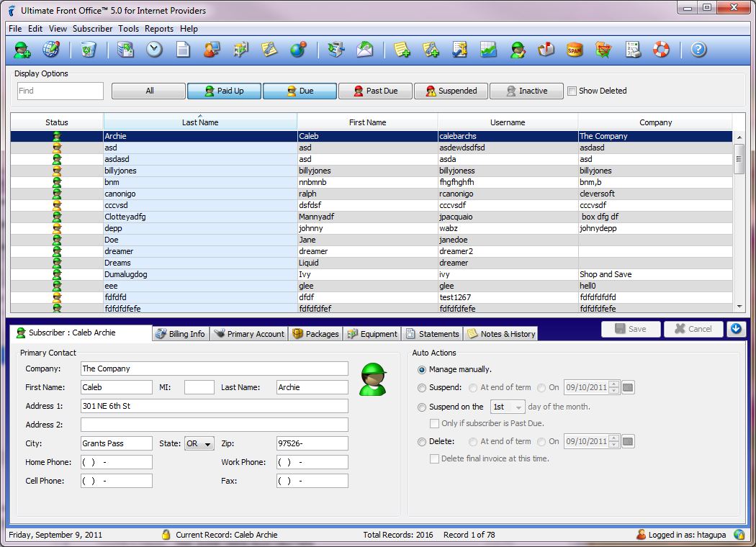The height and width of the screenshot is (547, 756).
Task: Collapse details panel with blue arrow button
Action: pyautogui.click(x=736, y=329)
